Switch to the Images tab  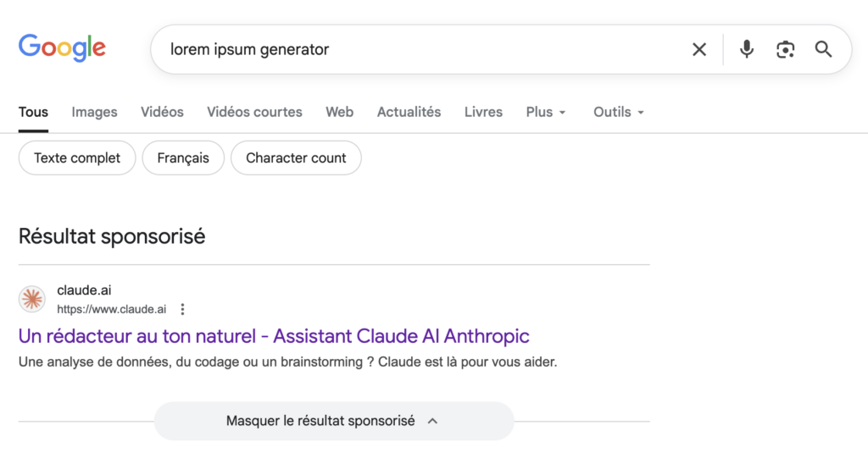pos(94,113)
